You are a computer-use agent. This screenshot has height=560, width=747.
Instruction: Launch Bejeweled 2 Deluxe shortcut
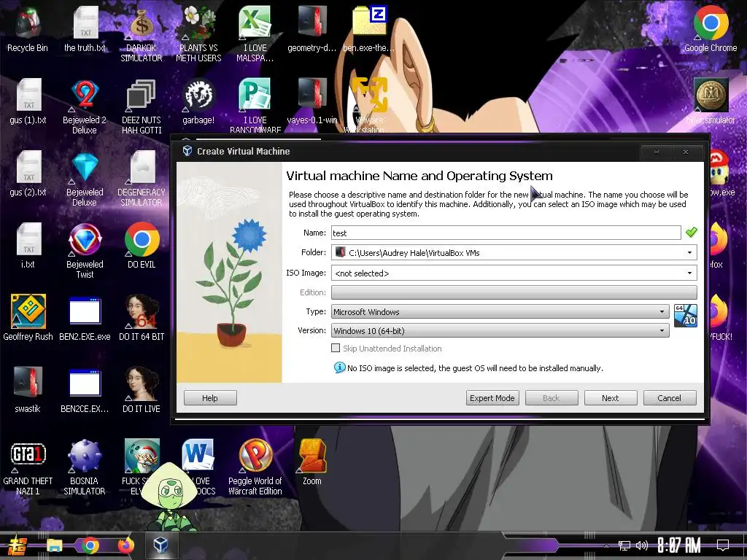[85, 106]
